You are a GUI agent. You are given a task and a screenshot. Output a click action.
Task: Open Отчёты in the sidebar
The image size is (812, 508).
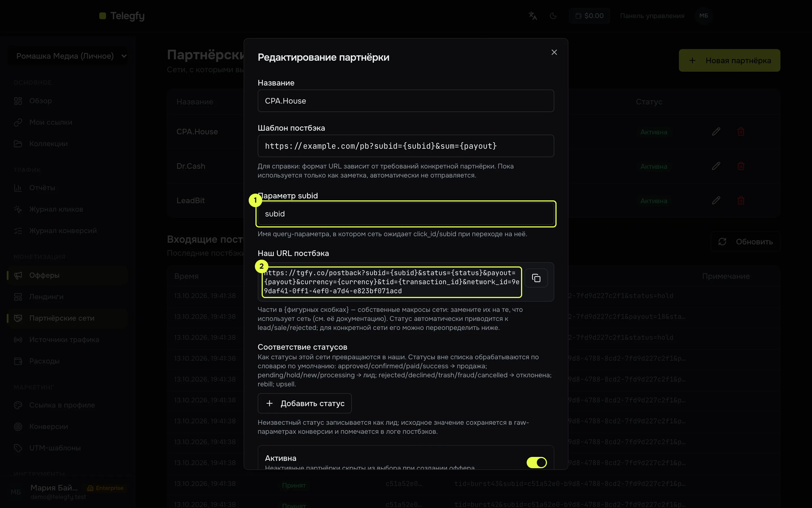67,188
